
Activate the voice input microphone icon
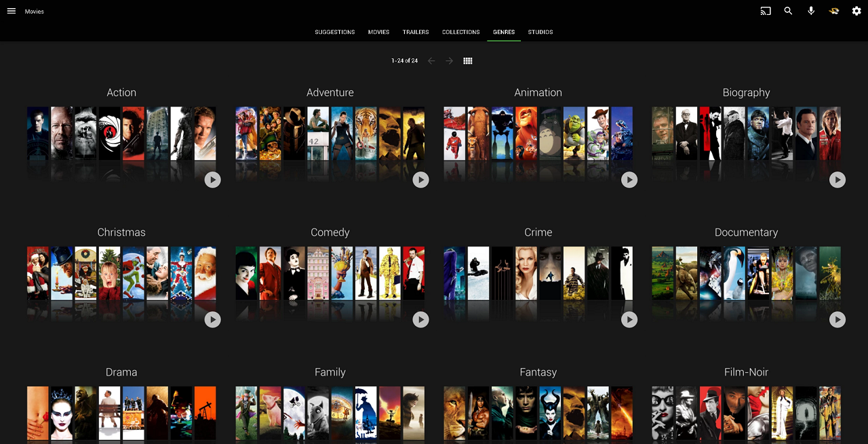click(x=811, y=11)
